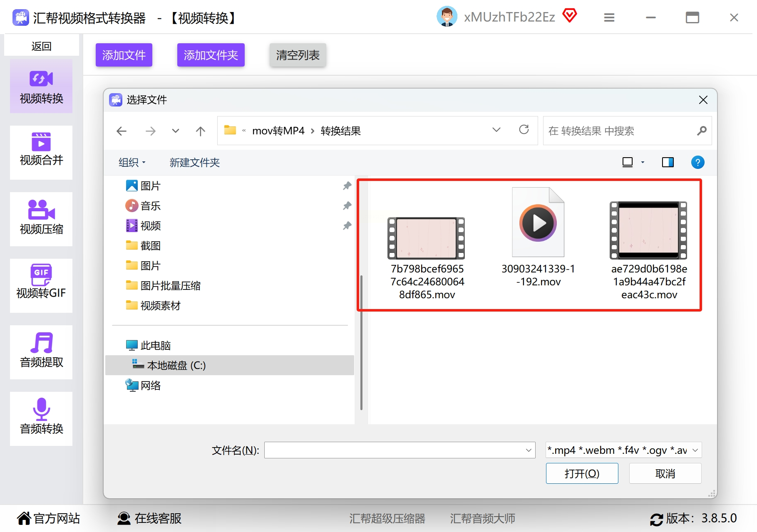This screenshot has height=532, width=757.
Task: Click the version refresh icon
Action: click(656, 519)
